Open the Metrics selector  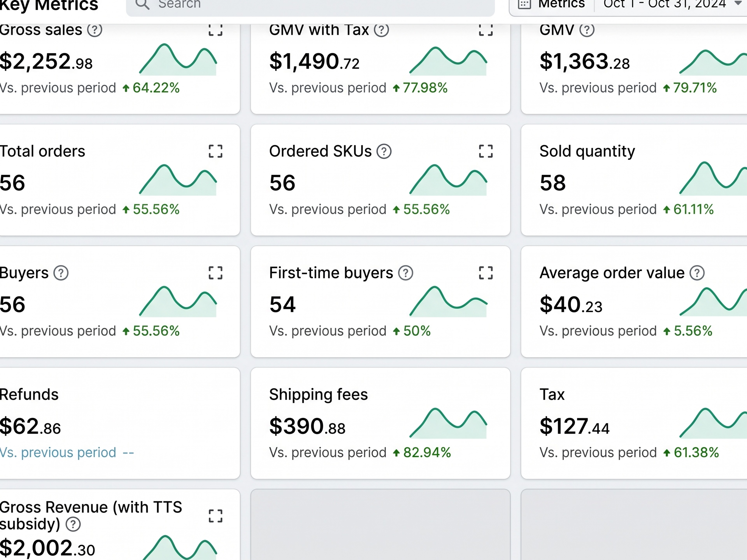(551, 4)
